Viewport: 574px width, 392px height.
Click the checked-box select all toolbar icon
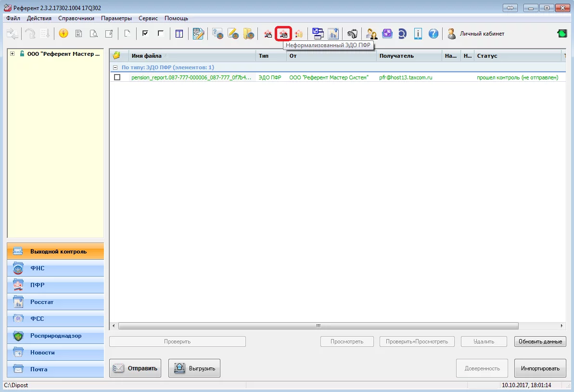tap(145, 33)
